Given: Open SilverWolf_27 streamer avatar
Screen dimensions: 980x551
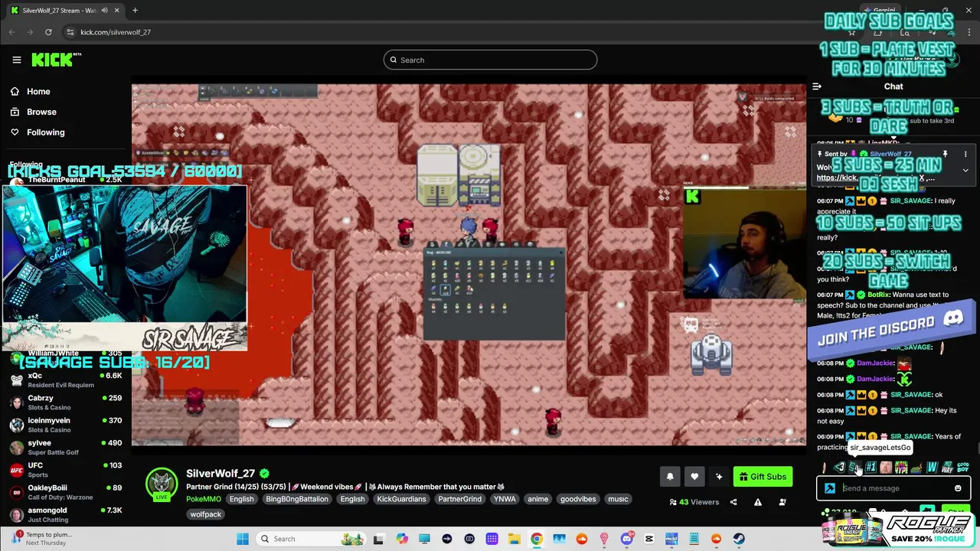Looking at the screenshot, I should tap(162, 483).
